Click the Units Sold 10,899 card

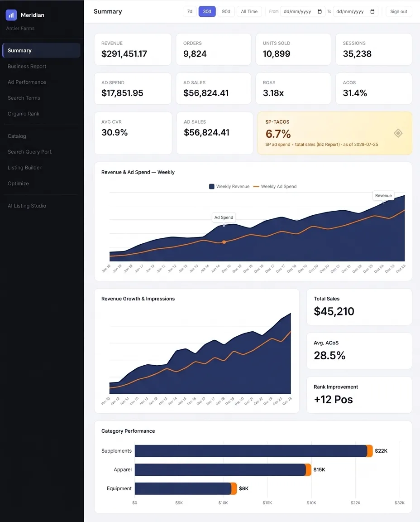click(x=293, y=49)
